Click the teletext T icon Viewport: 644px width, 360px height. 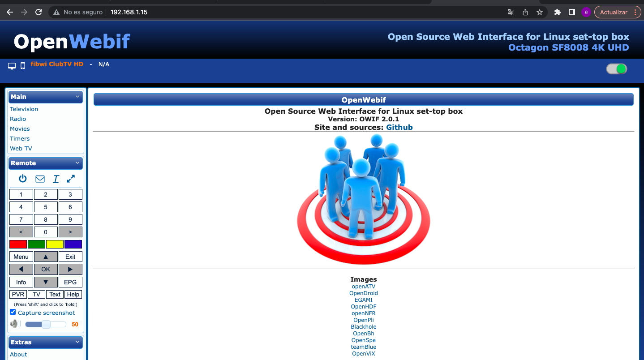[x=56, y=179]
